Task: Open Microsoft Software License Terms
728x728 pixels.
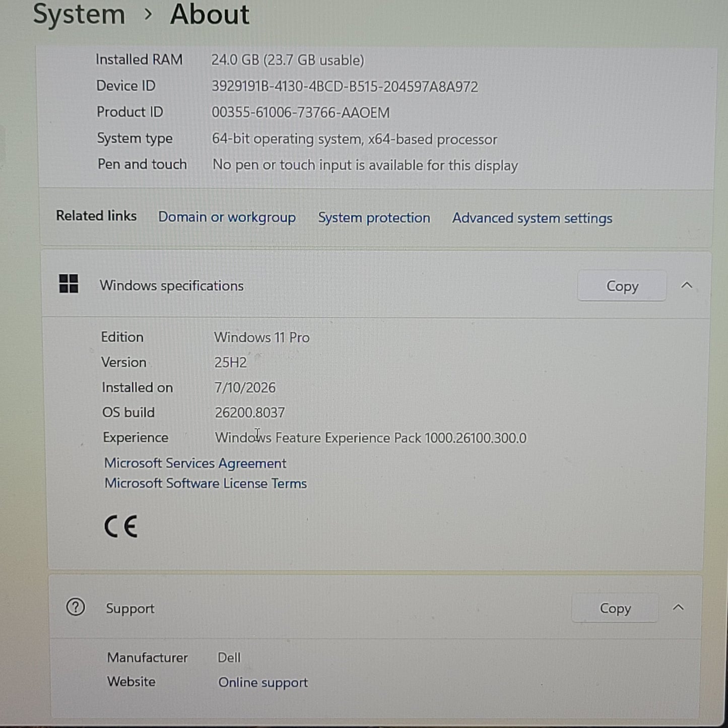Action: (x=206, y=483)
